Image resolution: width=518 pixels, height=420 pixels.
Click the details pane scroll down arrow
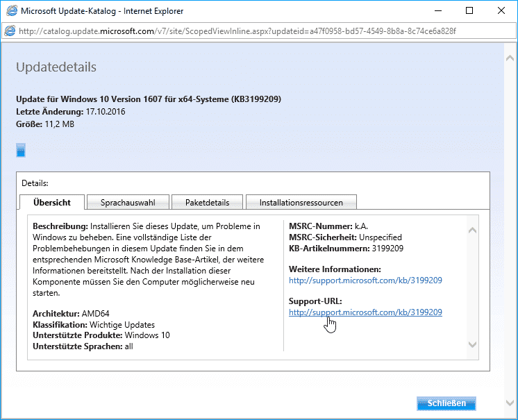tap(472, 344)
